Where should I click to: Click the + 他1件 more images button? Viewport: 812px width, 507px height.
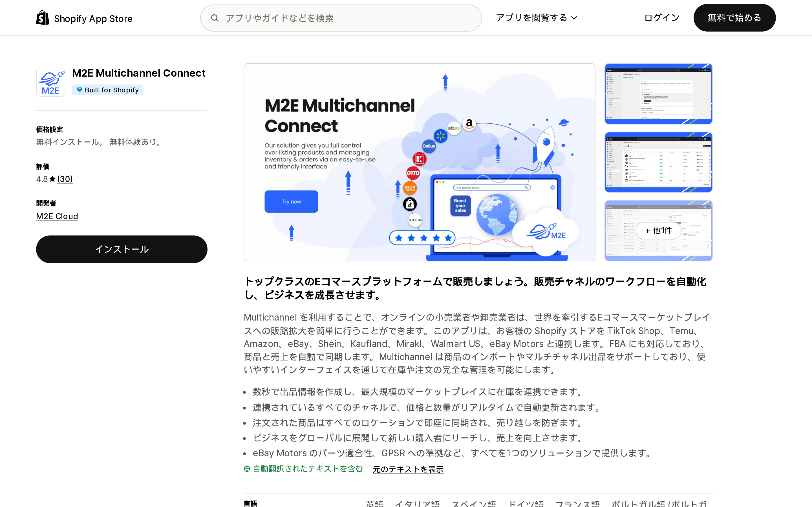click(x=658, y=230)
